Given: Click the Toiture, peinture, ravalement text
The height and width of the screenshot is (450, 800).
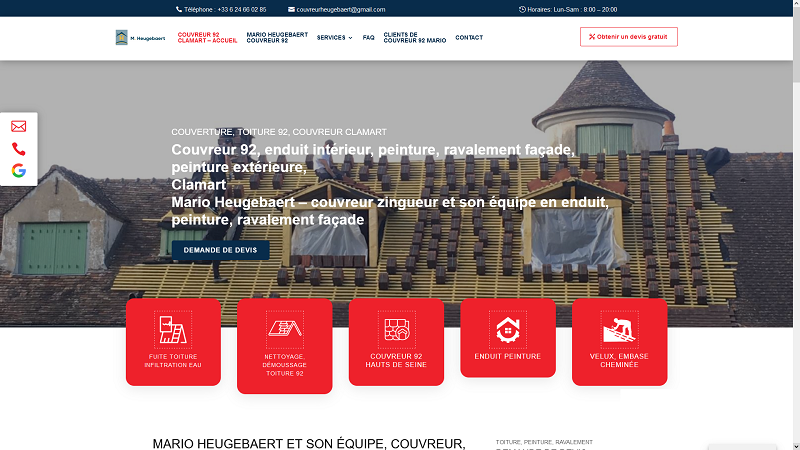Looking at the screenshot, I should click(x=544, y=442).
